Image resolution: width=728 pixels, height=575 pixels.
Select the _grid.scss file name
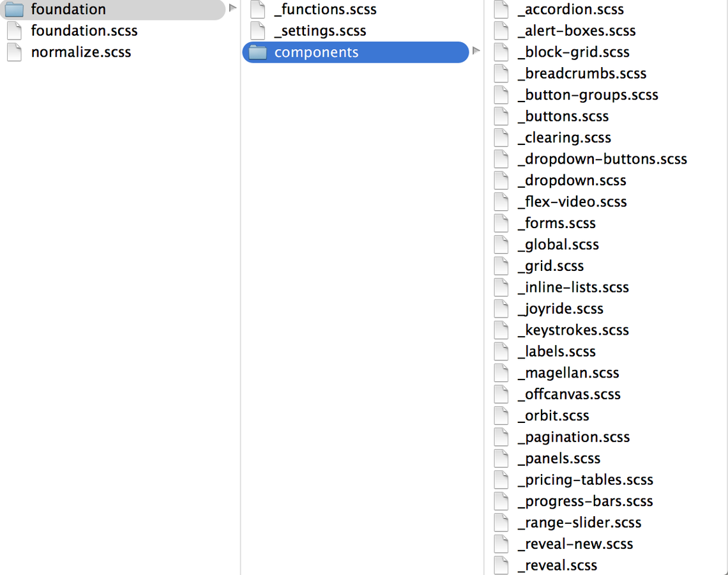point(551,266)
